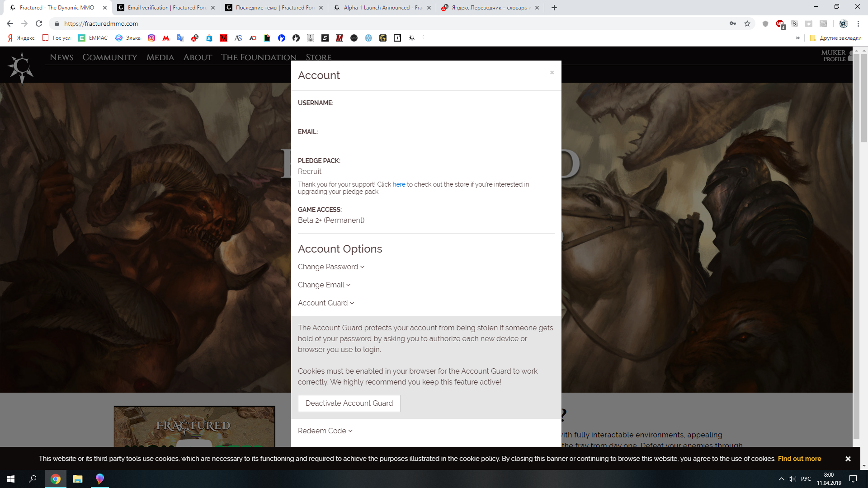The image size is (868, 488).
Task: Click the gray shield extension icon
Action: point(765,23)
